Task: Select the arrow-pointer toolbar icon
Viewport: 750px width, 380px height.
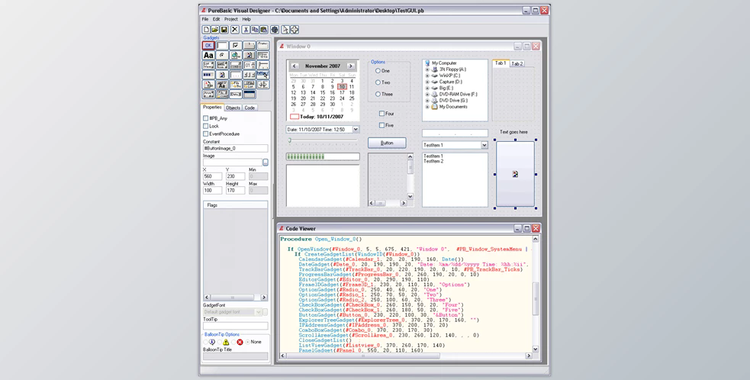Action: tap(285, 30)
